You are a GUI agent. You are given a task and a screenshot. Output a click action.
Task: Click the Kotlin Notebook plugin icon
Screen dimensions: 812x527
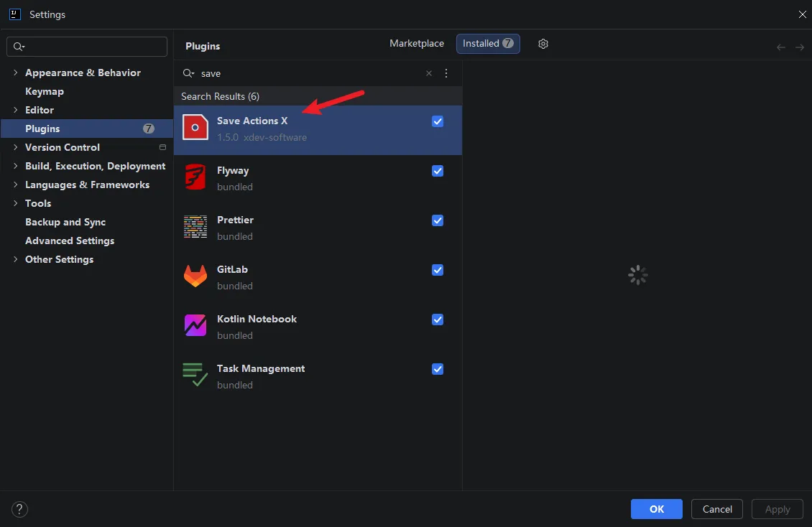pyautogui.click(x=195, y=325)
